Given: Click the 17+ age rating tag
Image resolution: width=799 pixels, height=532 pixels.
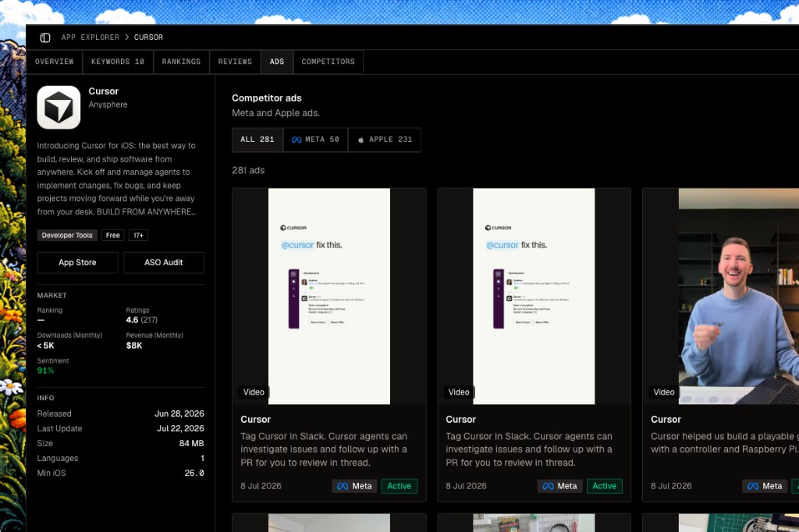Looking at the screenshot, I should (x=138, y=236).
